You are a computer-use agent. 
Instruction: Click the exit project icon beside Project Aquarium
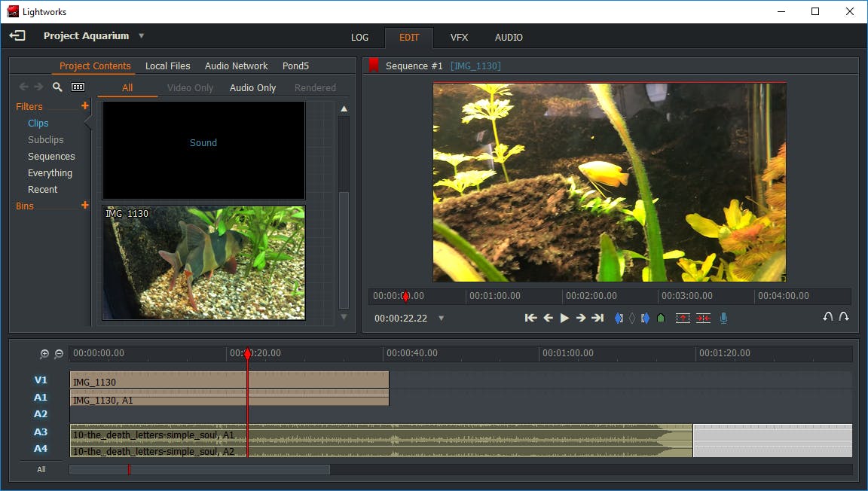pyautogui.click(x=17, y=36)
